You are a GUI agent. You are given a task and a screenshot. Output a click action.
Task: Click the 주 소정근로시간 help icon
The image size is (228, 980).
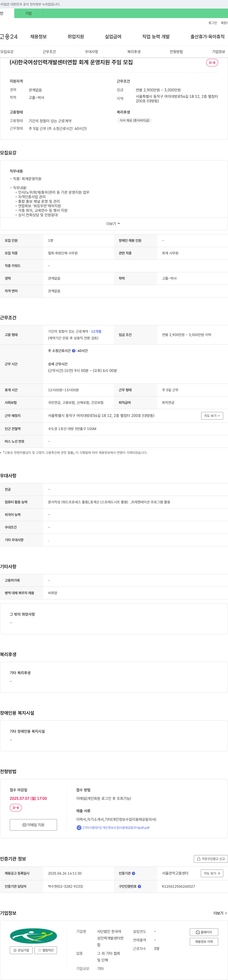[74, 351]
